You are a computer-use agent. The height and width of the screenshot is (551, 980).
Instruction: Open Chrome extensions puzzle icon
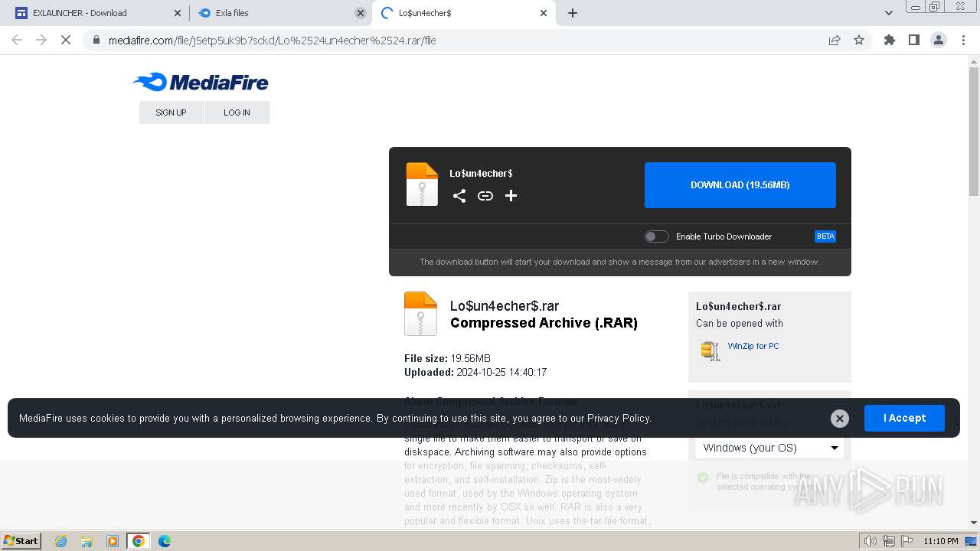tap(890, 40)
